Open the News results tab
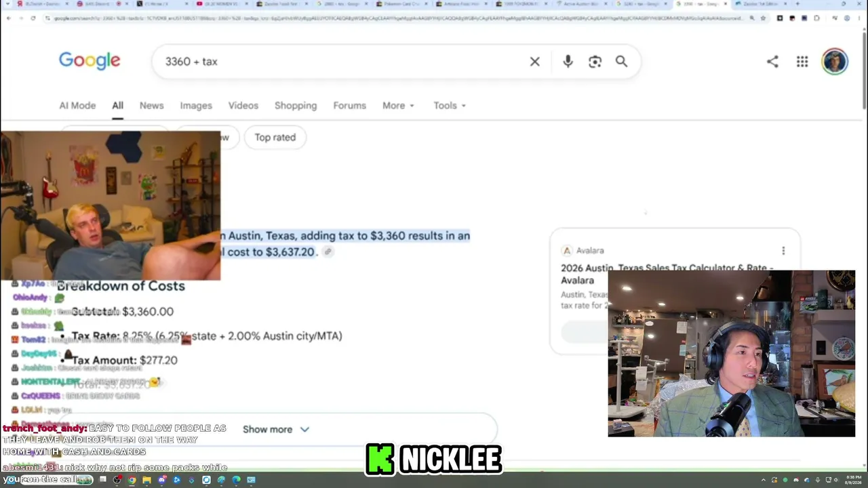The image size is (868, 488). pos(151,106)
